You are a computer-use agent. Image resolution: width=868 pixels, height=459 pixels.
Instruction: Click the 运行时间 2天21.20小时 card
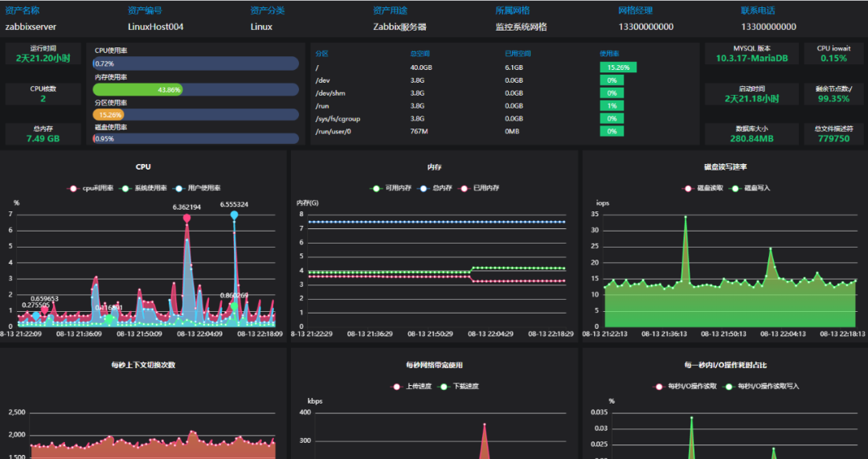point(43,54)
